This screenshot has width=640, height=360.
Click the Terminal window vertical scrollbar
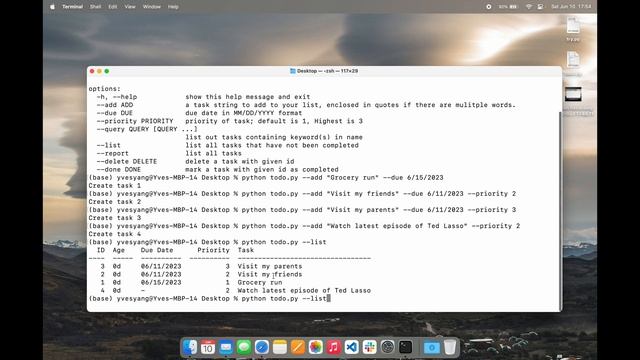point(560,210)
